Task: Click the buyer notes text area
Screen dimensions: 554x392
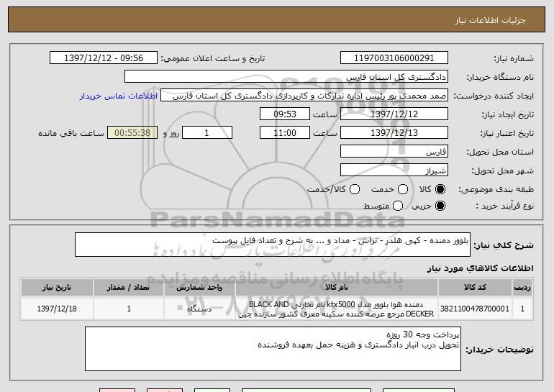Action: click(273, 349)
